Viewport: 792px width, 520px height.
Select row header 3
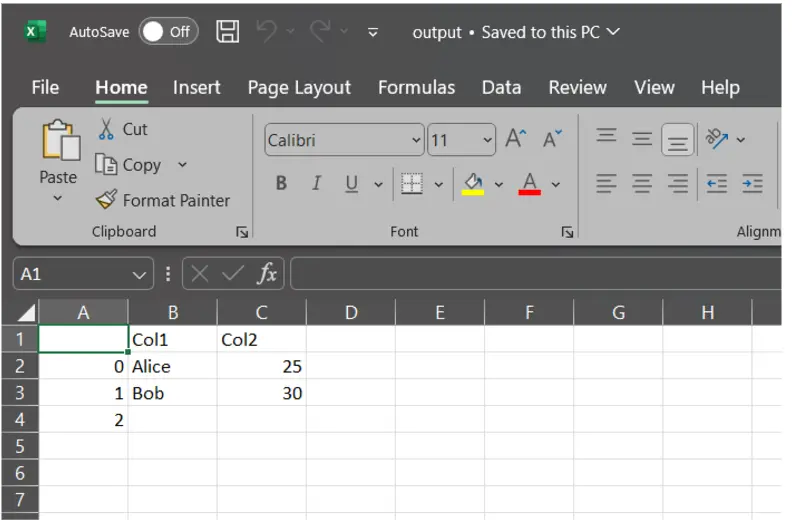click(x=20, y=393)
